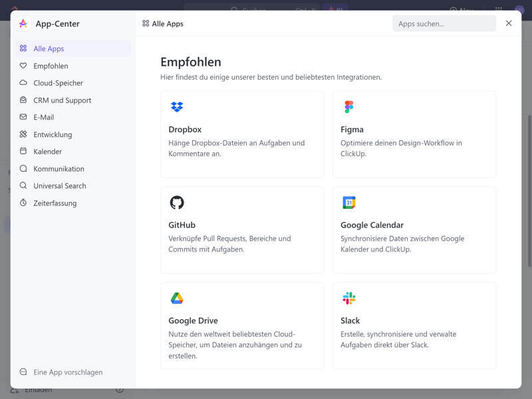The image size is (532, 399).
Task: Click the ClickUp App-Center logo
Action: pyautogui.click(x=23, y=24)
